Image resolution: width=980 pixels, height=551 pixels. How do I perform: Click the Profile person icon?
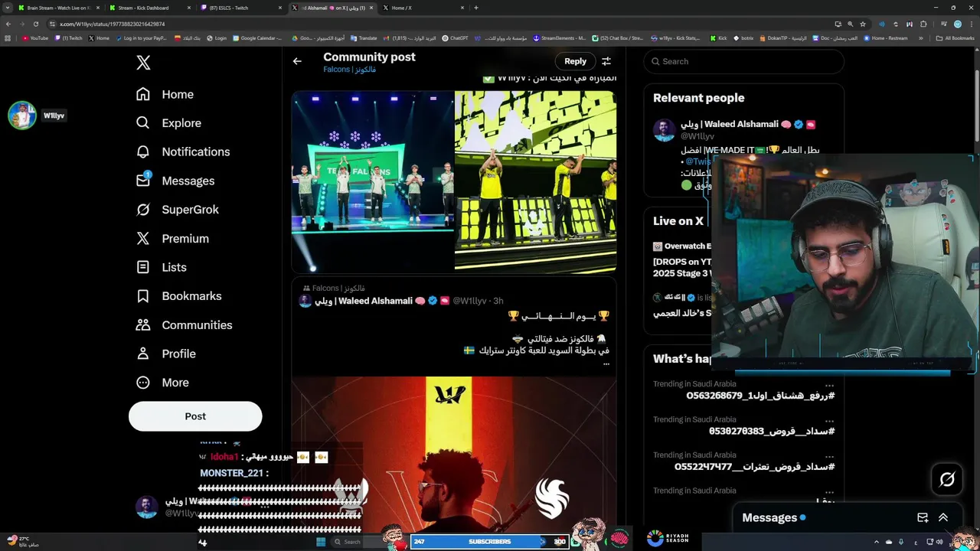coord(143,354)
